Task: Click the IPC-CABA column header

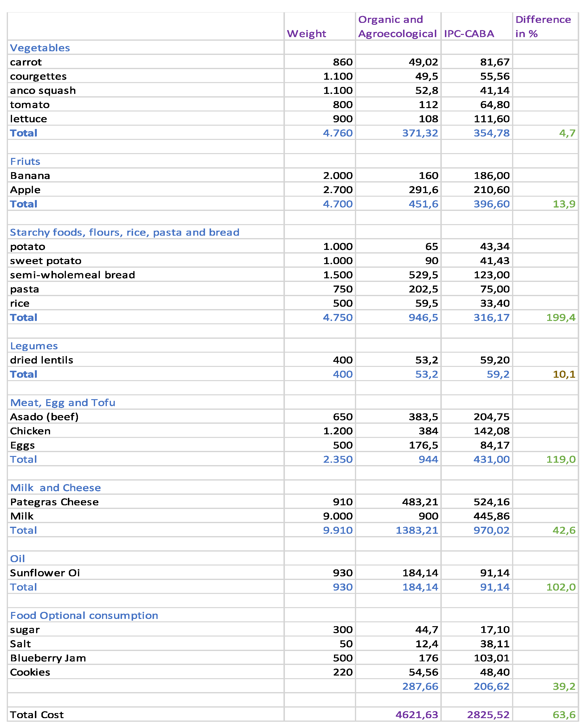Action: 468,34
